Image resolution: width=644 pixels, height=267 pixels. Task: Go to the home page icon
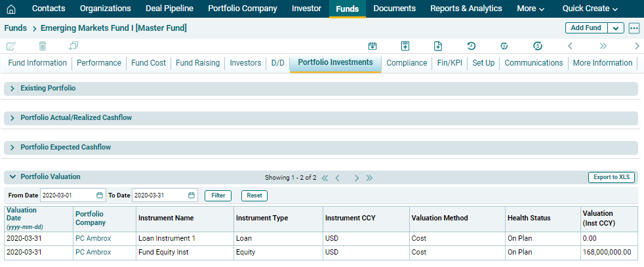[11, 9]
